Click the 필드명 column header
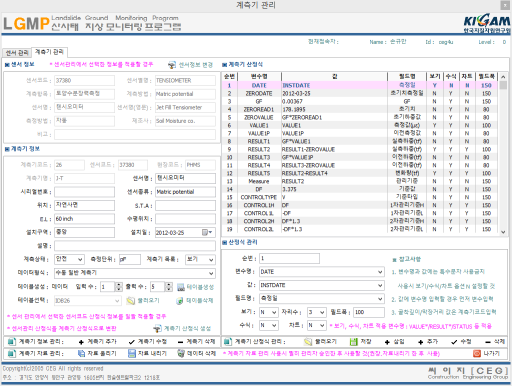Screen dimensions: 512x387 (407, 77)
